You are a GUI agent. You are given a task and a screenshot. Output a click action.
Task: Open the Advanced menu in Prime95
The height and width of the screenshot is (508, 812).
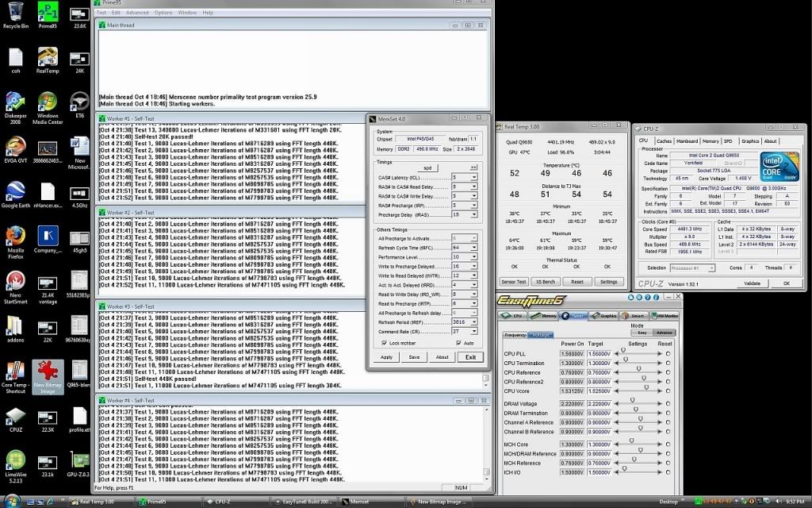tap(136, 13)
